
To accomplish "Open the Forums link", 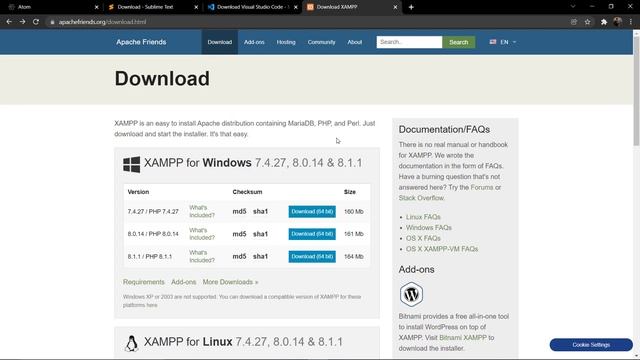I will click(x=482, y=187).
